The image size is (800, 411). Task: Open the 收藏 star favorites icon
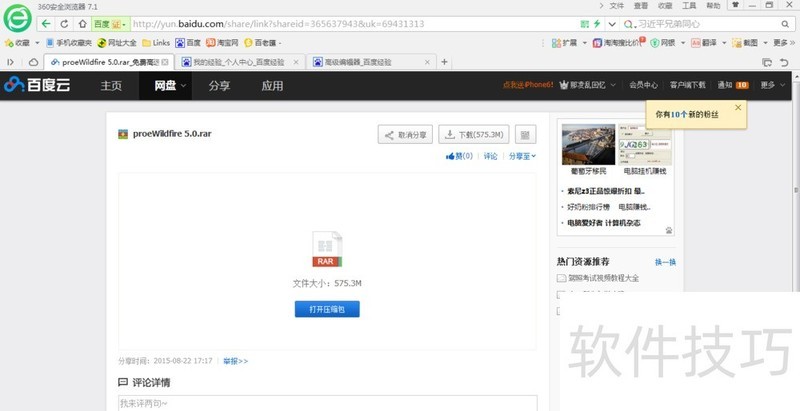coord(9,43)
